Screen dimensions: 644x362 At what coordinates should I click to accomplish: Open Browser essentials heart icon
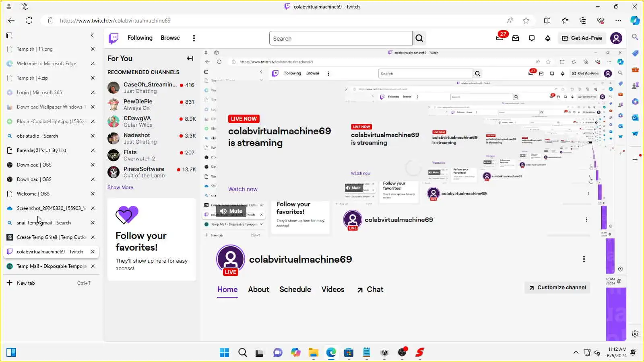[x=601, y=21]
